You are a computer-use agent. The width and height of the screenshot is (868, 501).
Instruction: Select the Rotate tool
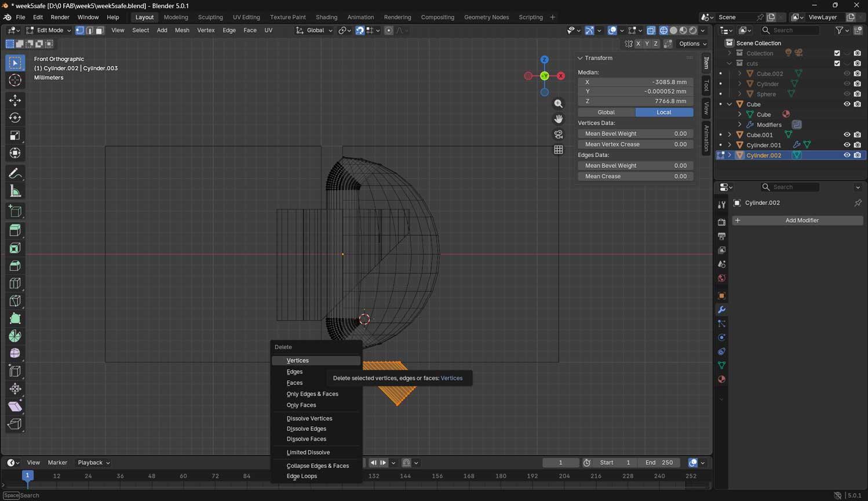15,118
